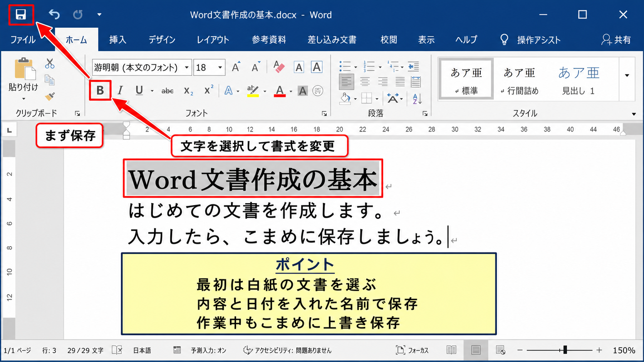Apply yellow text highlight color

(253, 91)
